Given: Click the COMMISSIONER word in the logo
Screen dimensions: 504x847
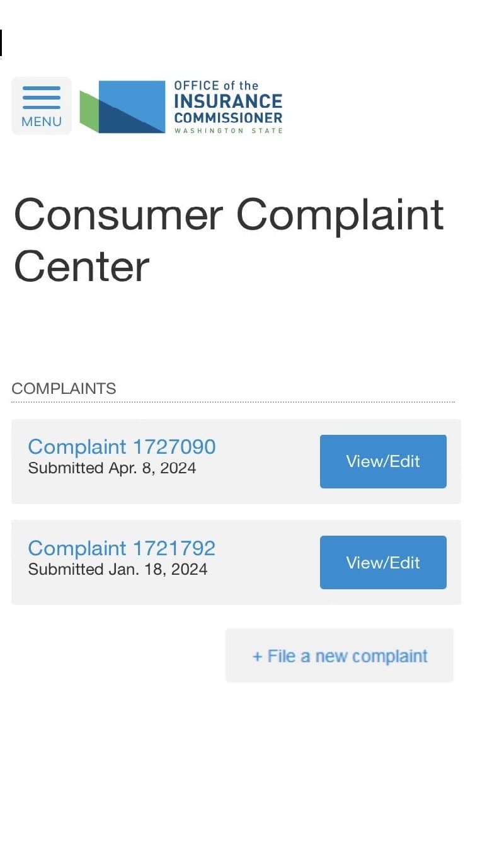Looking at the screenshot, I should [228, 118].
